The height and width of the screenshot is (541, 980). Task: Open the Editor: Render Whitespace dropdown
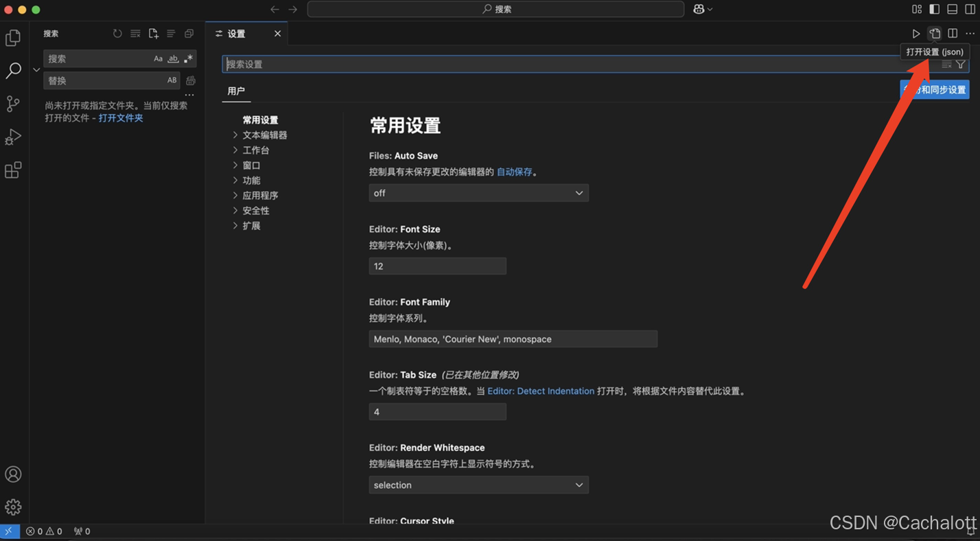(x=478, y=485)
